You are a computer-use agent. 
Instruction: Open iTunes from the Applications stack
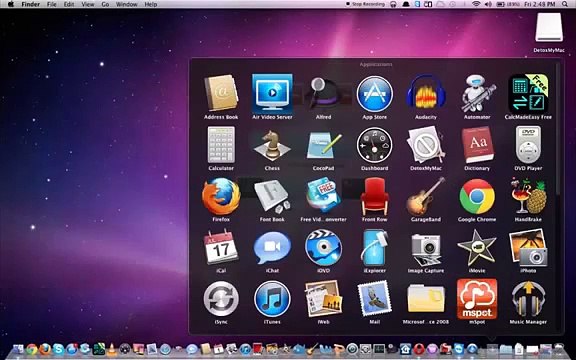click(x=272, y=299)
